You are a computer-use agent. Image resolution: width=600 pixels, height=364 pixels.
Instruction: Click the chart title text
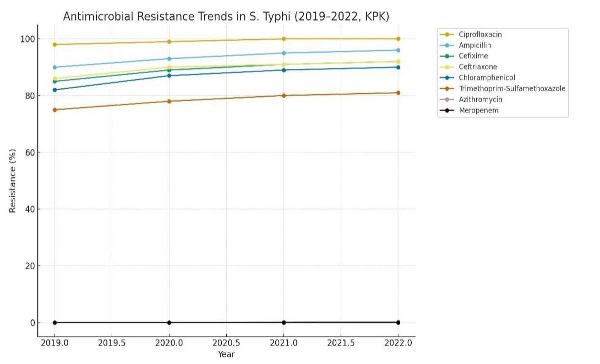tap(226, 17)
